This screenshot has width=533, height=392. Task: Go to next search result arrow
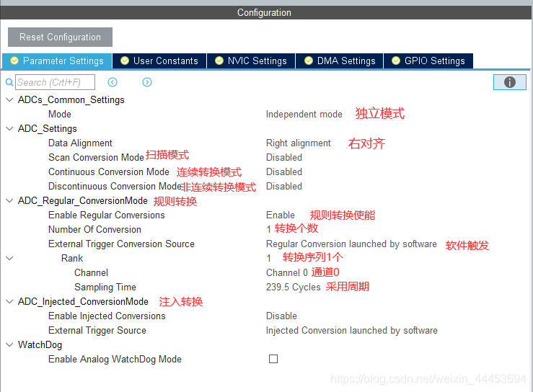point(147,82)
